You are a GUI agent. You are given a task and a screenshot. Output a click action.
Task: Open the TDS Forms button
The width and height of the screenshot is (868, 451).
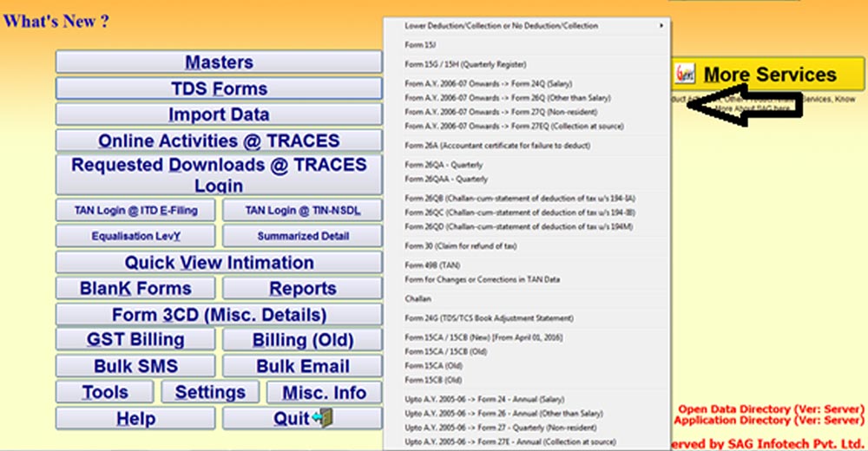click(x=219, y=88)
